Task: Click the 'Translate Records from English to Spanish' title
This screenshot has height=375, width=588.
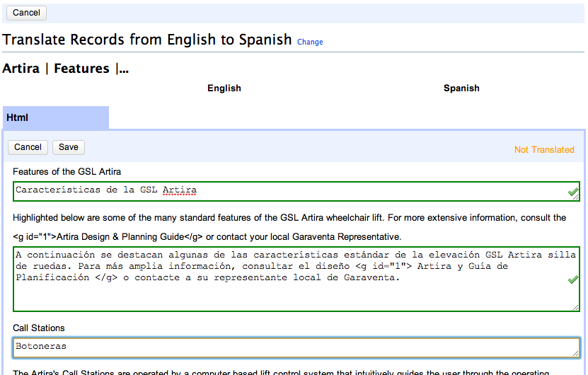Action: (x=147, y=40)
